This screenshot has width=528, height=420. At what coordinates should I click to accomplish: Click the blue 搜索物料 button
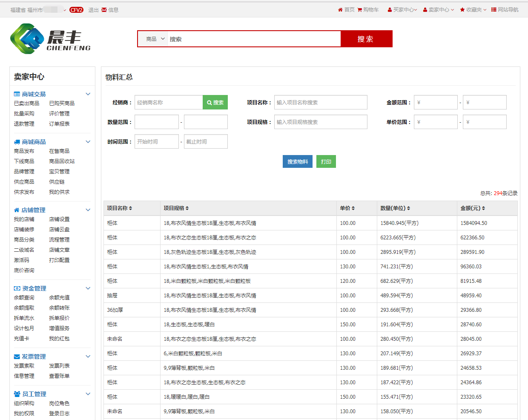click(x=297, y=162)
